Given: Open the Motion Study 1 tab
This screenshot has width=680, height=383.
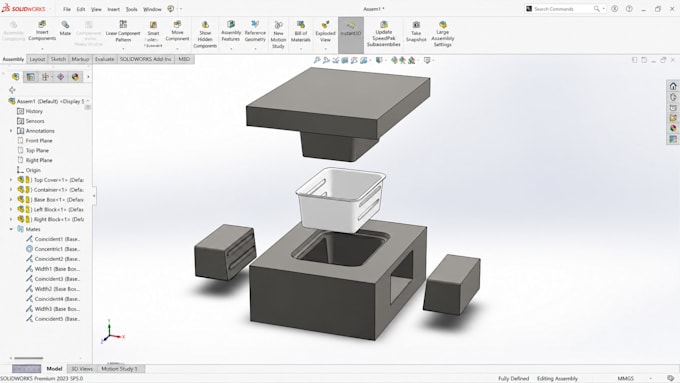Looking at the screenshot, I should coord(120,369).
